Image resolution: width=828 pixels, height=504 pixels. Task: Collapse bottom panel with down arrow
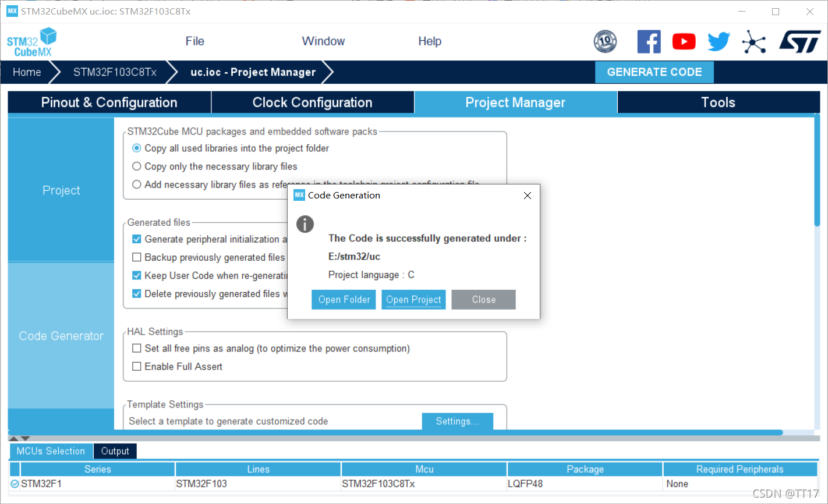tap(25, 438)
